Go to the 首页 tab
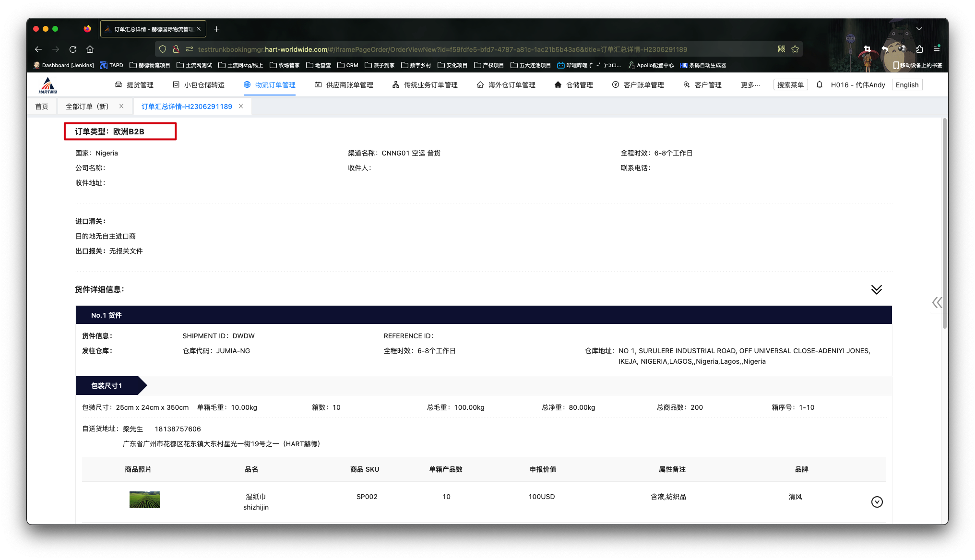This screenshot has width=975, height=560. (x=42, y=107)
